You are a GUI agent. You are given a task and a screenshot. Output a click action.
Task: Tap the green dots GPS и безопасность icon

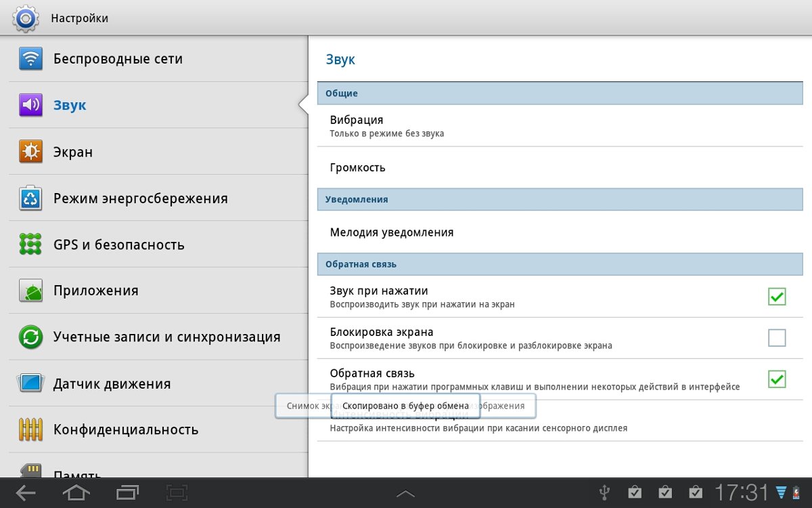pyautogui.click(x=30, y=245)
